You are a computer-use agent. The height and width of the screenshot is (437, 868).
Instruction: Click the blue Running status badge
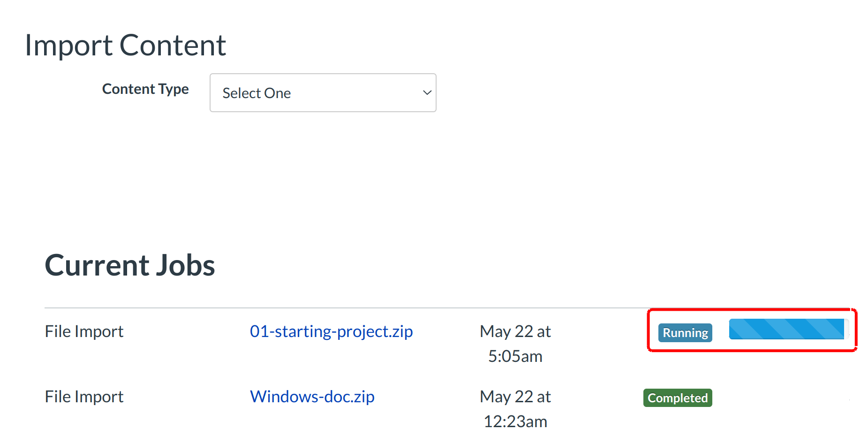coord(685,333)
